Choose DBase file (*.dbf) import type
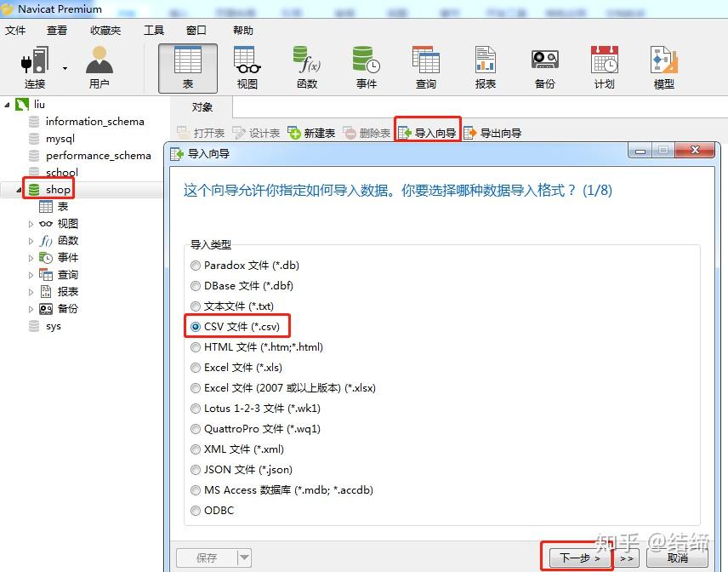This screenshot has width=728, height=572. [x=196, y=286]
